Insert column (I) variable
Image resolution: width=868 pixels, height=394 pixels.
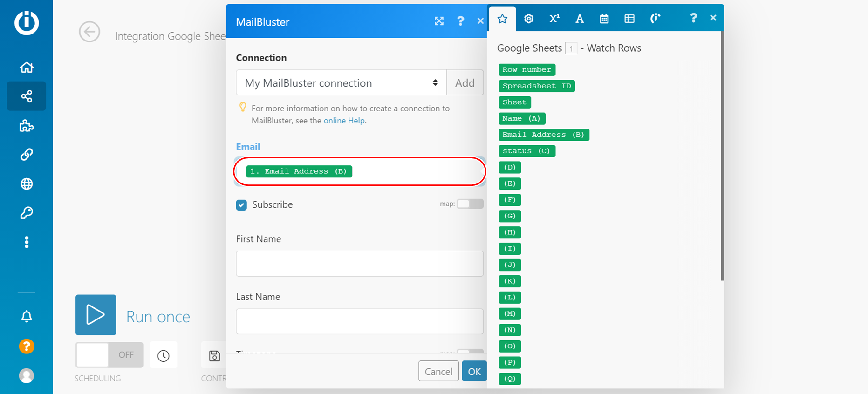510,249
